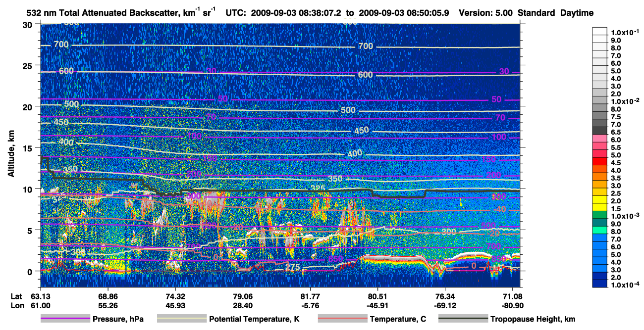The image size is (644, 330).
Task: Click the colorbar label '2.5'
Action: 616,193
